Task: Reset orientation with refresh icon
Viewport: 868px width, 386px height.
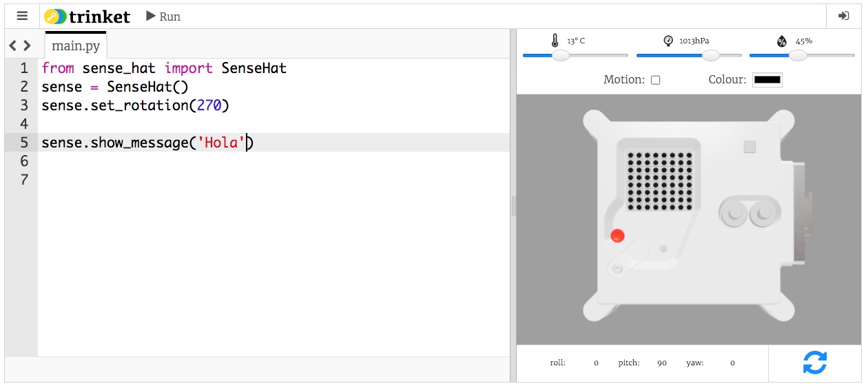Action: tap(814, 363)
